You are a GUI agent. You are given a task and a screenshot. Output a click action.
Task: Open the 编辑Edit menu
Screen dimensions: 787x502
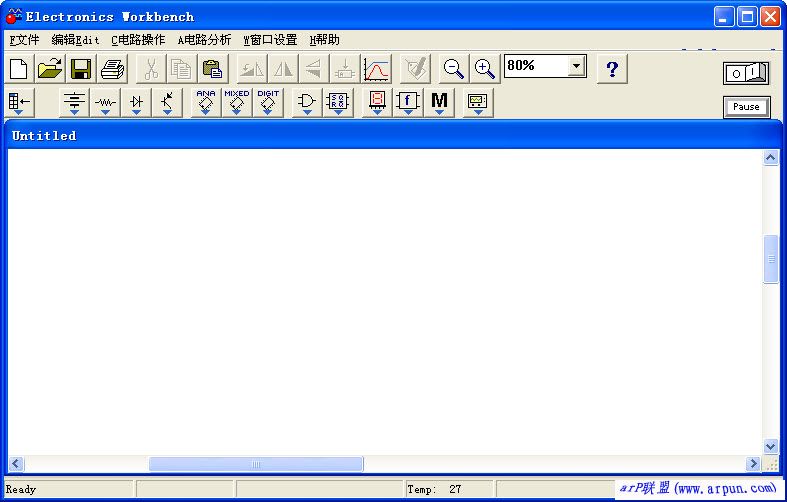coord(75,40)
